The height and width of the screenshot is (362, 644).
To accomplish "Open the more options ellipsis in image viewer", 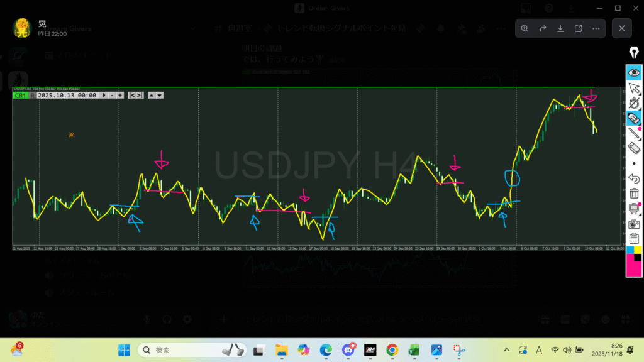I will 596,28.
